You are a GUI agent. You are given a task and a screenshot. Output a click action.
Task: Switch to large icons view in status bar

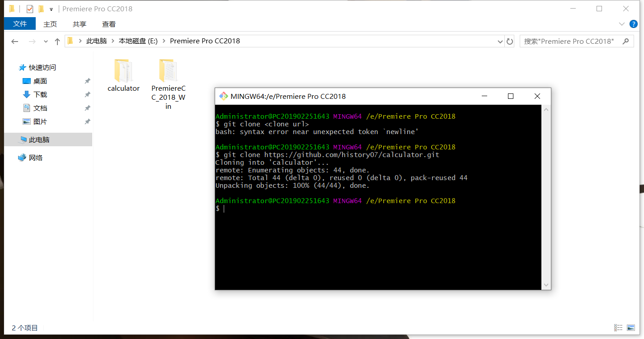click(630, 328)
